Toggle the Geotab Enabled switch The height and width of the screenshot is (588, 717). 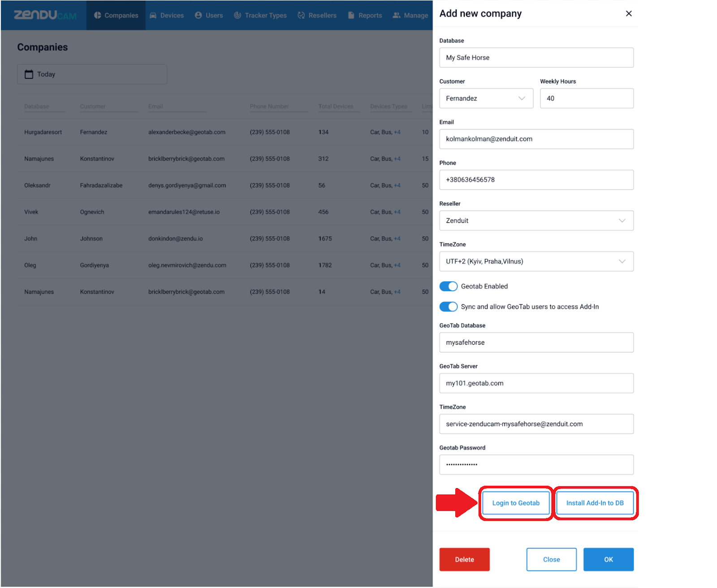pos(448,286)
